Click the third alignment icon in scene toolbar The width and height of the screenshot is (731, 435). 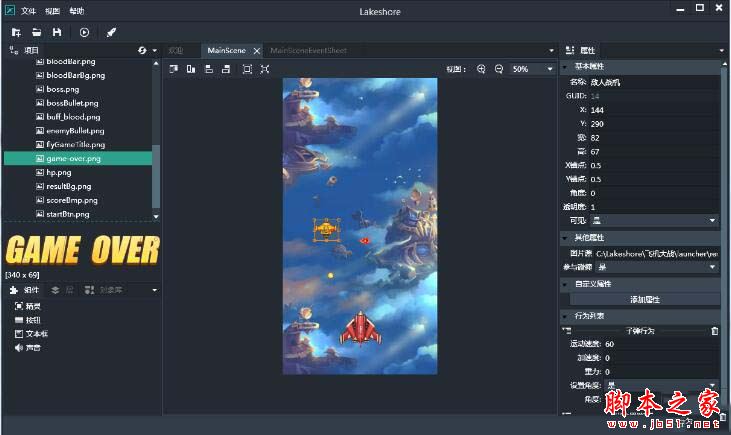(209, 69)
